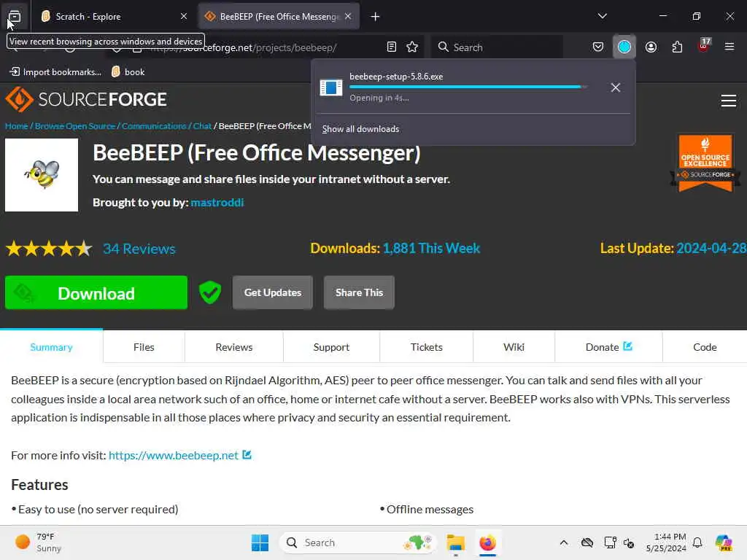Click Last Update 2024-04-28 date
This screenshot has height=560, width=747.
(711, 248)
